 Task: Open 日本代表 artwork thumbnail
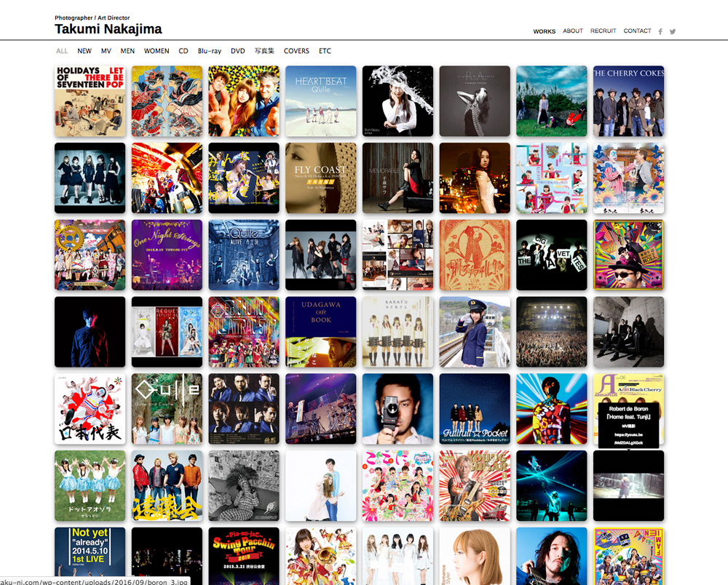(x=90, y=409)
